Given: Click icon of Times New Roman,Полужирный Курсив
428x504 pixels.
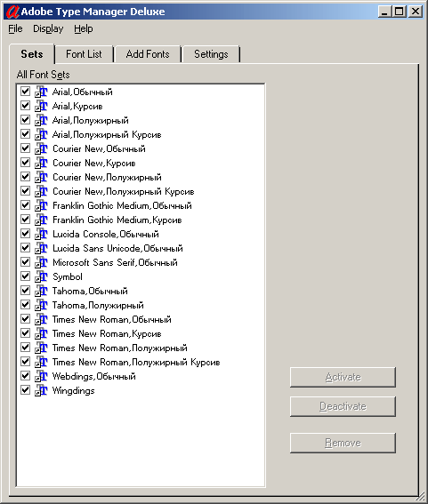Looking at the screenshot, I should point(41,362).
